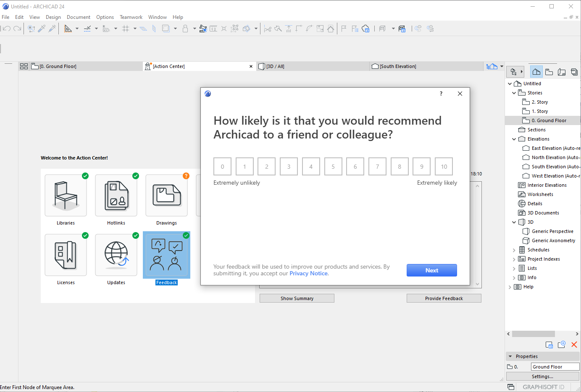Click the Ground Floor name field
581x392 pixels.
coord(555,367)
